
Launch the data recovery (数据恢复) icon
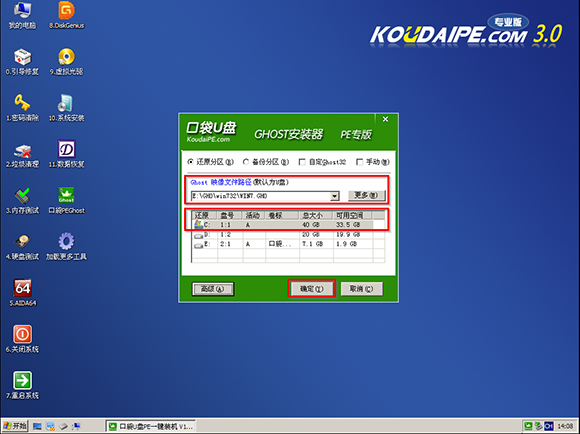67,154
